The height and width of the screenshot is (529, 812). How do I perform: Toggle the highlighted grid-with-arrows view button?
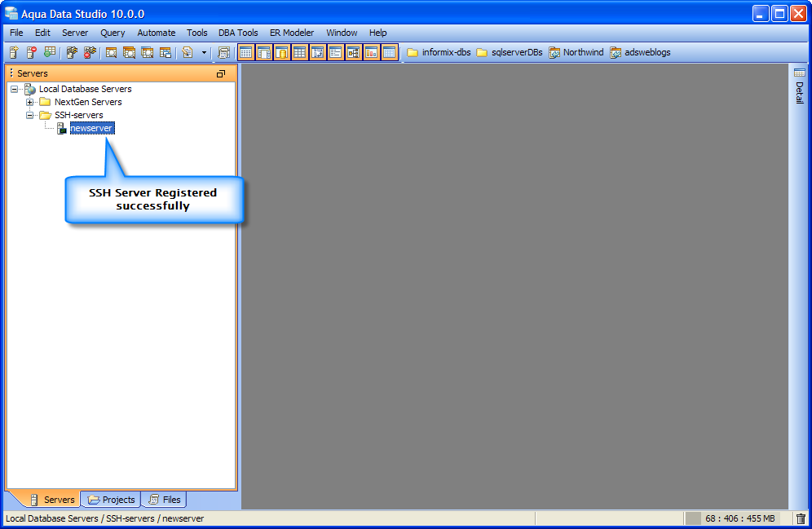pos(317,52)
